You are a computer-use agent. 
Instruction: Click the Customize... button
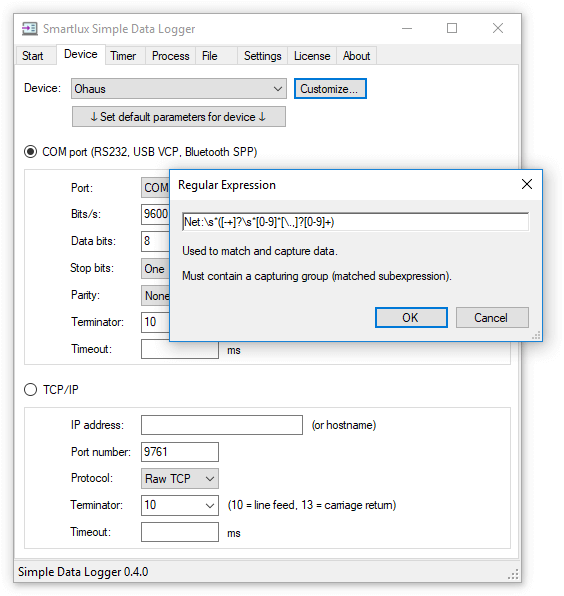(x=330, y=89)
